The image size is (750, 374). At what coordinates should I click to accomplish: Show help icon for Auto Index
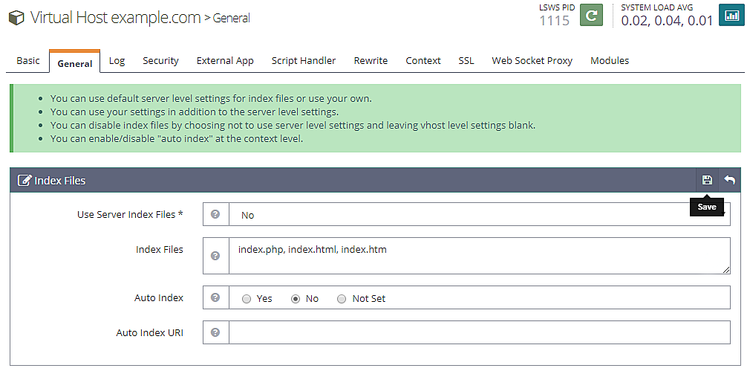pos(215,297)
